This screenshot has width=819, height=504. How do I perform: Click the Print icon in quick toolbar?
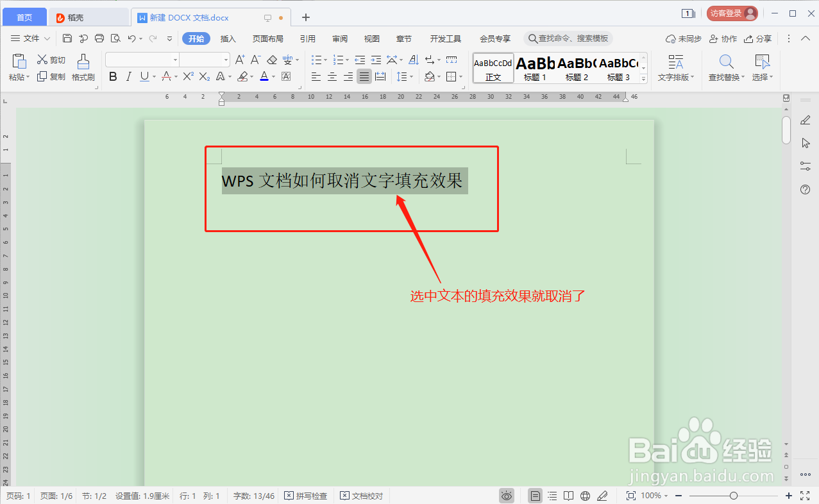[x=99, y=38]
